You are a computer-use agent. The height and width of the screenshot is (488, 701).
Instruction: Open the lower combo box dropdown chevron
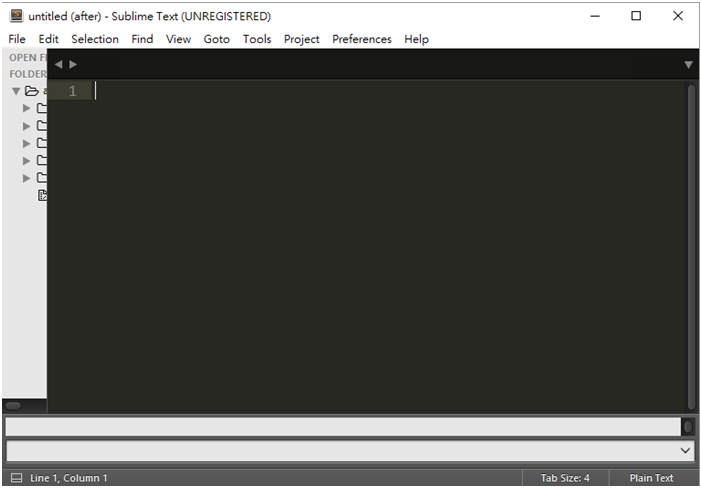click(x=685, y=450)
